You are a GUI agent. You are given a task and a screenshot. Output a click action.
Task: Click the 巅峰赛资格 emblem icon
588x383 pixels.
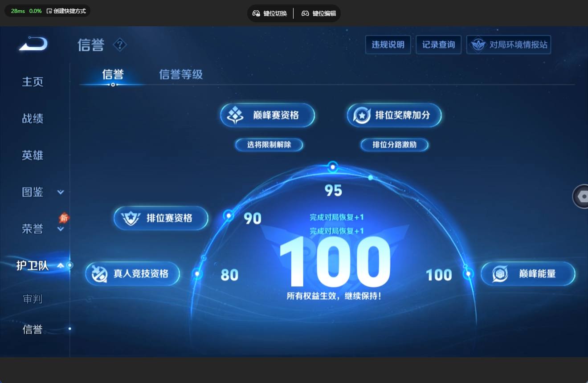coord(235,115)
